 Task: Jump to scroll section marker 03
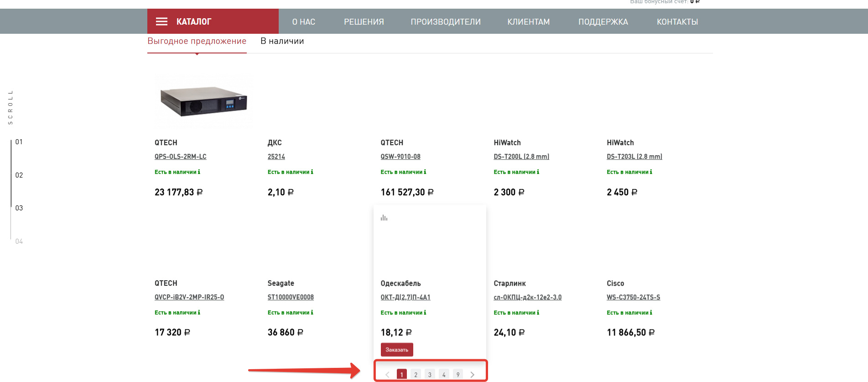[x=19, y=208]
